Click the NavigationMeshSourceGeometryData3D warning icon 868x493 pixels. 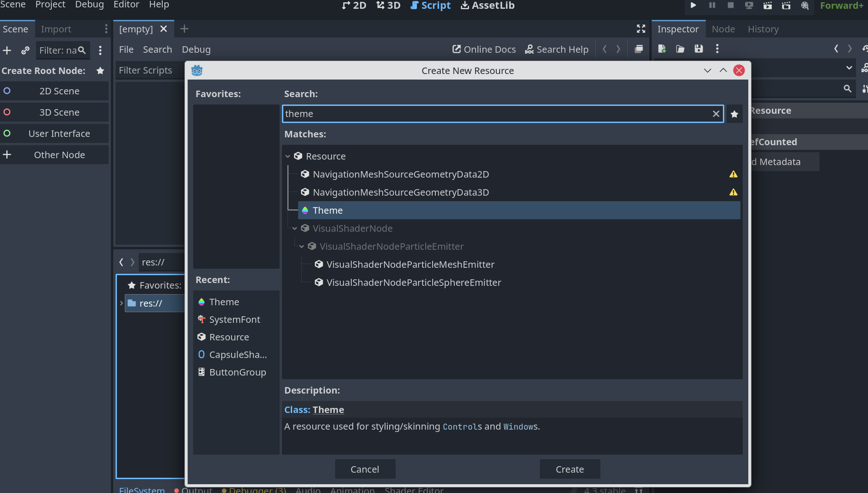(734, 192)
